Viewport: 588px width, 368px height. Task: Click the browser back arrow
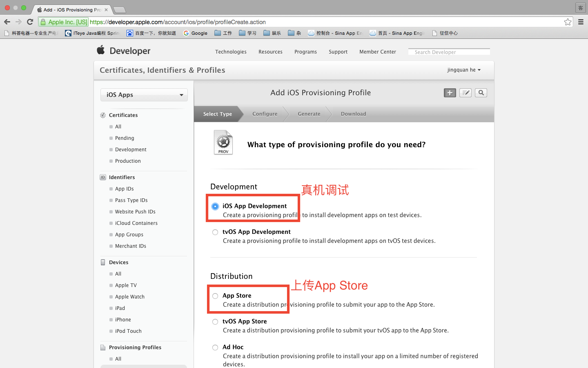coord(7,22)
